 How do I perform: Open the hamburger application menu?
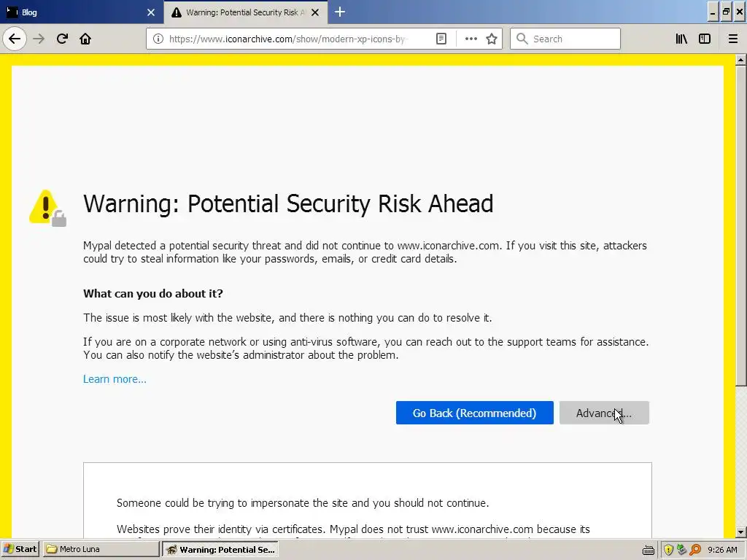pyautogui.click(x=732, y=39)
